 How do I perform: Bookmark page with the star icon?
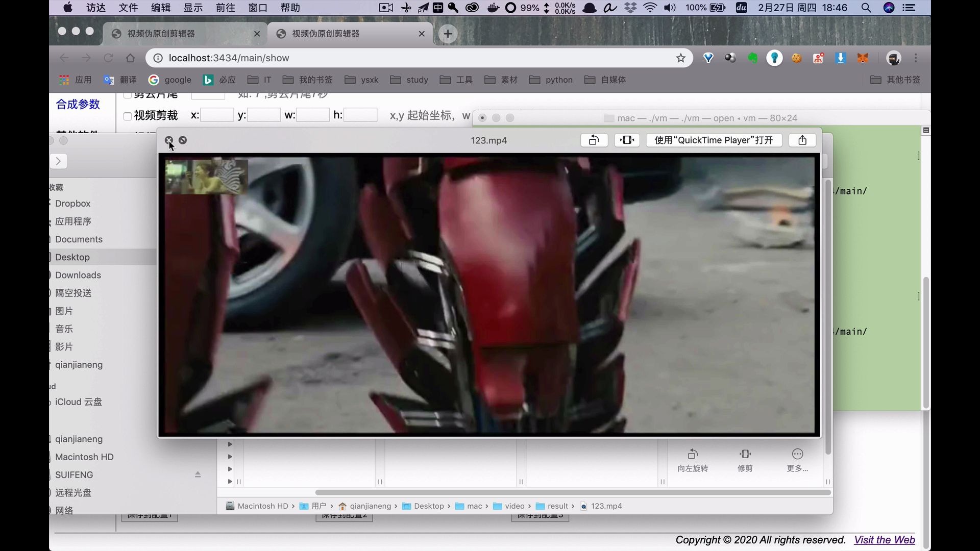click(x=680, y=58)
